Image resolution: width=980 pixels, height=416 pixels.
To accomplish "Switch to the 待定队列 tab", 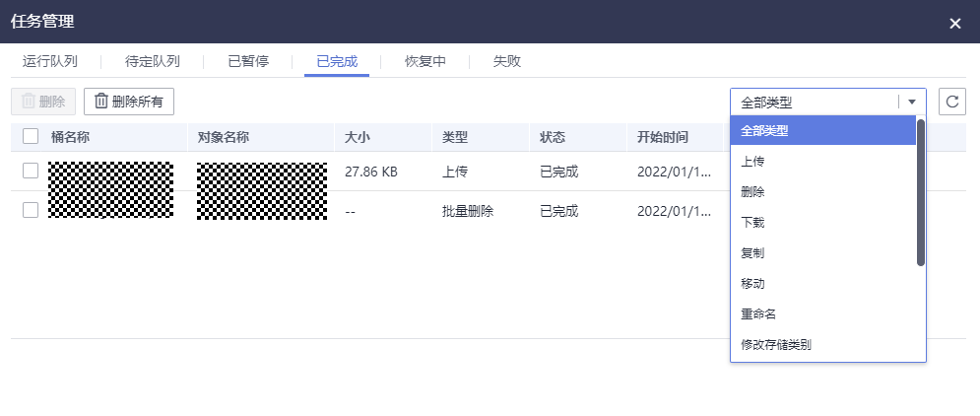I will click(153, 61).
